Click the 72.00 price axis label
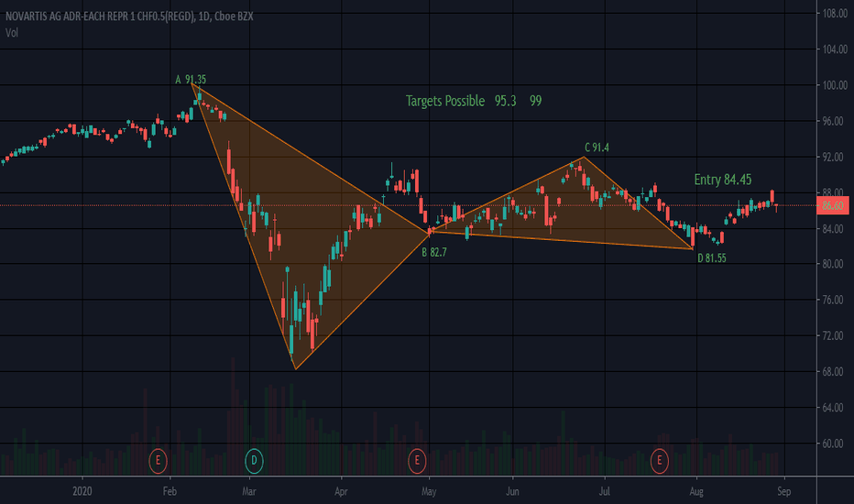 click(835, 336)
